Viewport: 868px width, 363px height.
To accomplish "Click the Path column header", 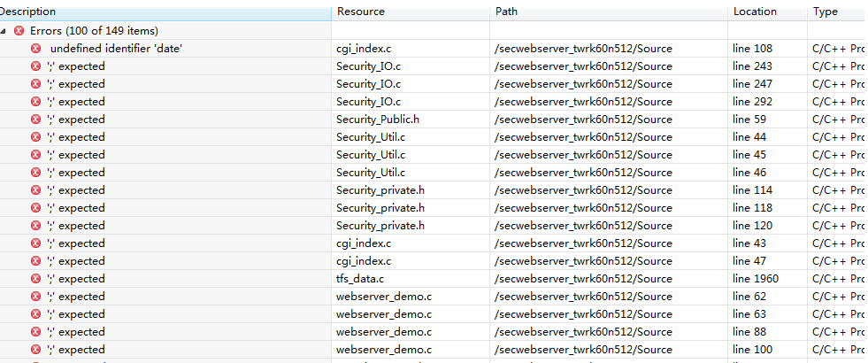I will pyautogui.click(x=507, y=12).
